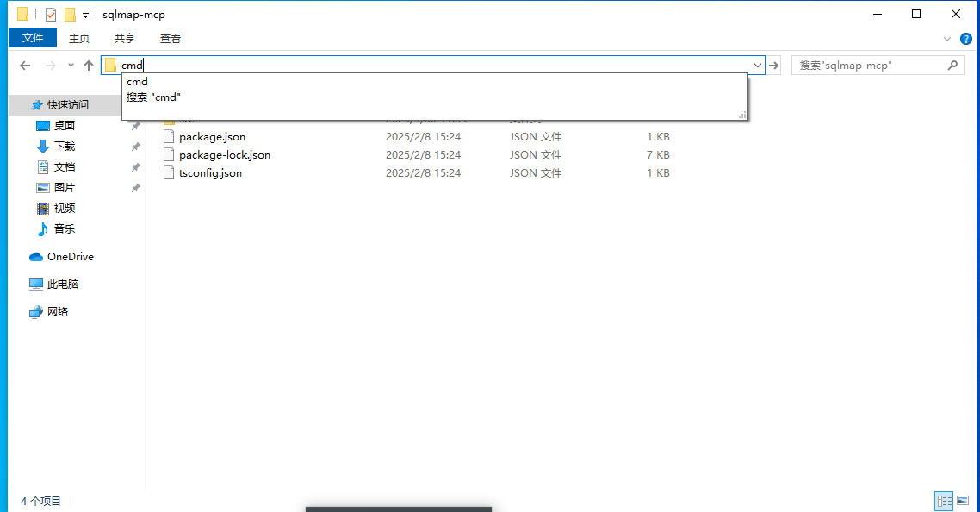This screenshot has width=980, height=512.
Task: Click the new folder icon in title bar
Action: (x=71, y=15)
